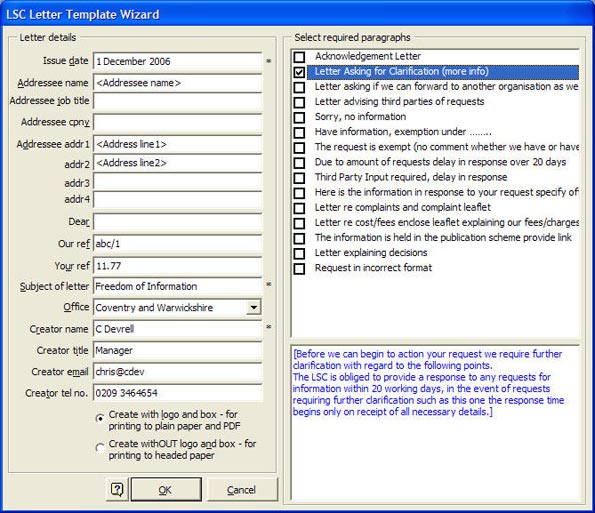595x513 pixels.
Task: Enable the Sorry, no information checkbox
Action: click(299, 117)
